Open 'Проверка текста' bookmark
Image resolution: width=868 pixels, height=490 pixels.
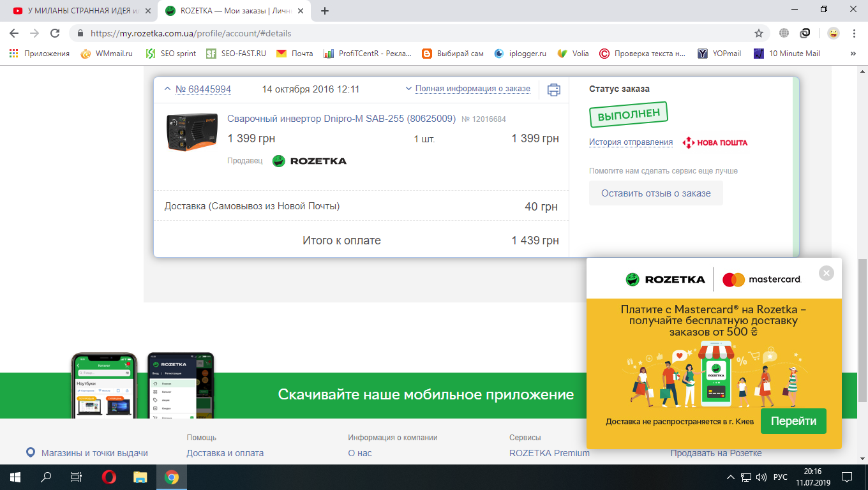point(643,54)
